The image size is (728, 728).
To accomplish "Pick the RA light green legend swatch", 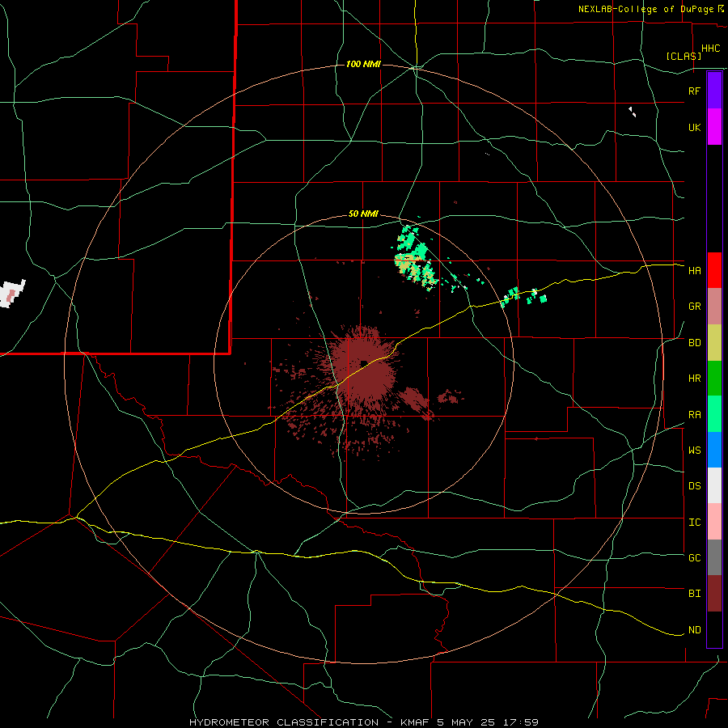I will [x=714, y=414].
